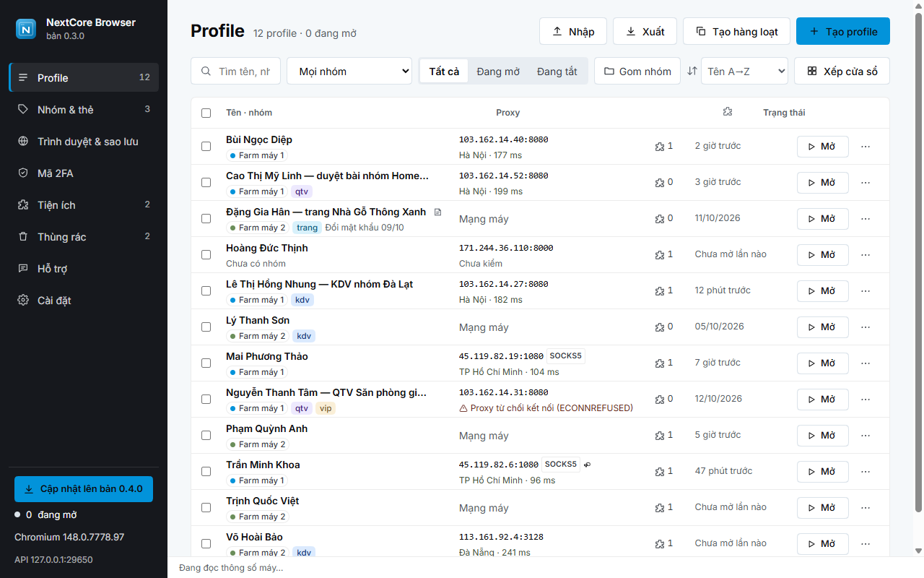Open Nhóm & thẻ in the sidebar
The height and width of the screenshot is (578, 924).
[84, 109]
